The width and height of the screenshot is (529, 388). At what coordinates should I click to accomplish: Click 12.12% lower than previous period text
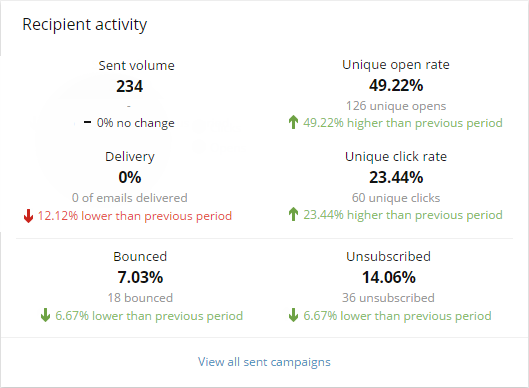135,216
